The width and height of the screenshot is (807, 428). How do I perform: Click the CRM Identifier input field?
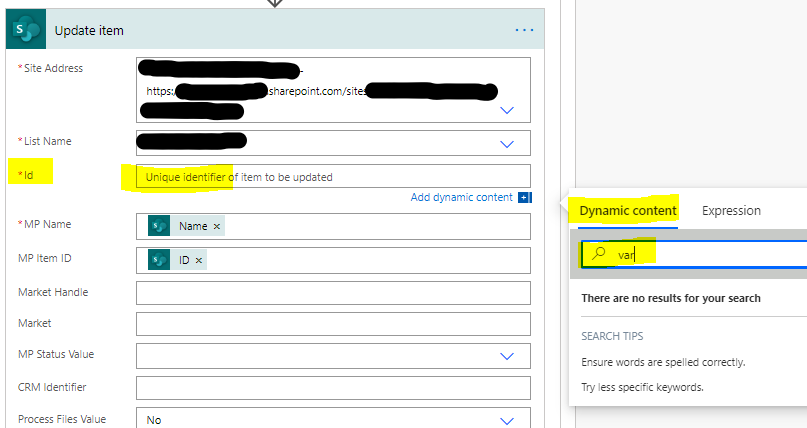pyautogui.click(x=333, y=388)
